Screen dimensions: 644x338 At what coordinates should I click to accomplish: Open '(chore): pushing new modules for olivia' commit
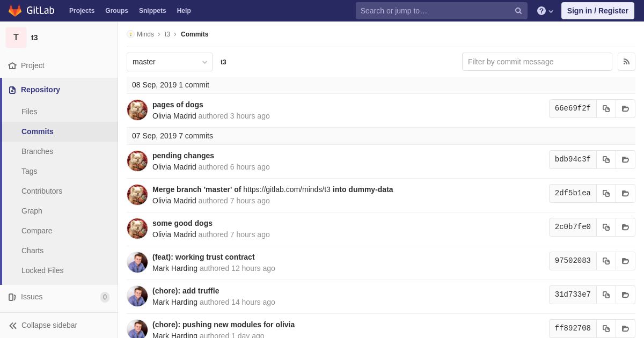click(x=223, y=325)
